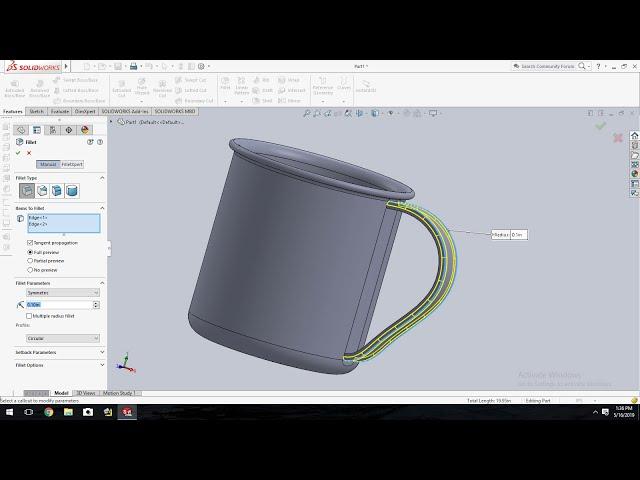
Task: Open the Evaluate ribbon tab
Action: (60, 112)
